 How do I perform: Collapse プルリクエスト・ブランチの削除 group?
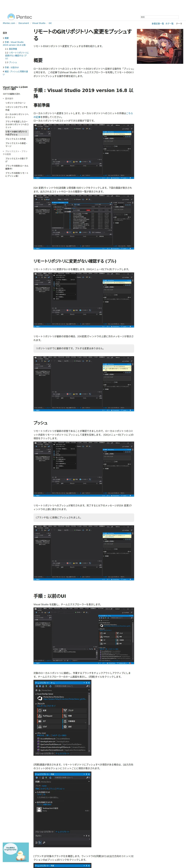coord(15,153)
